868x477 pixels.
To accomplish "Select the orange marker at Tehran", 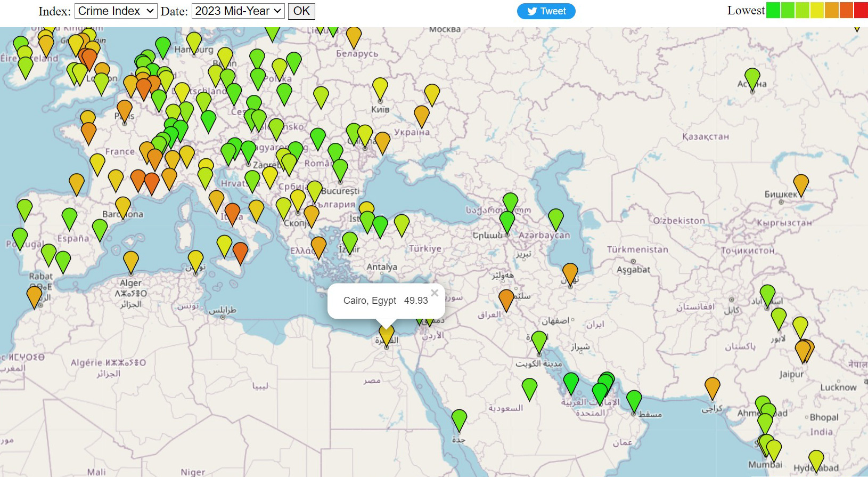I will pyautogui.click(x=570, y=273).
